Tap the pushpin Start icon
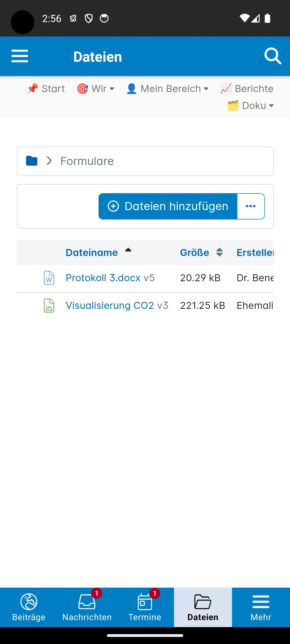290x644 pixels. [x=32, y=89]
